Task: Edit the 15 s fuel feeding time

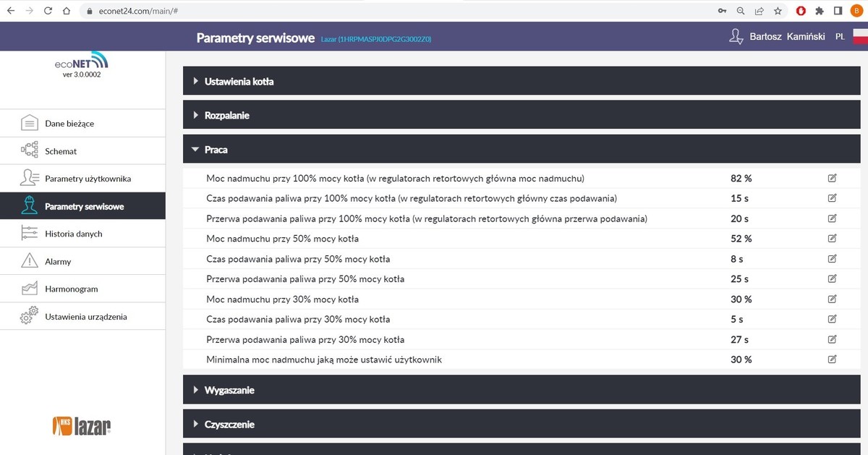Action: [x=832, y=198]
